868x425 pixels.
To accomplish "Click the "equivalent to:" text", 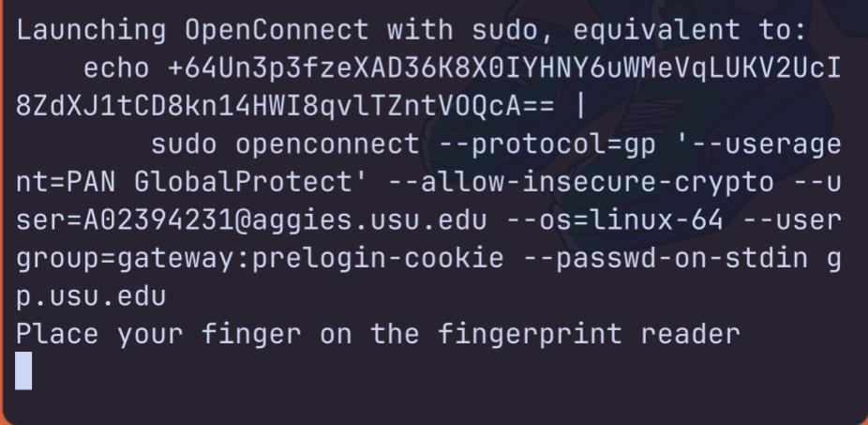I will 690,30.
